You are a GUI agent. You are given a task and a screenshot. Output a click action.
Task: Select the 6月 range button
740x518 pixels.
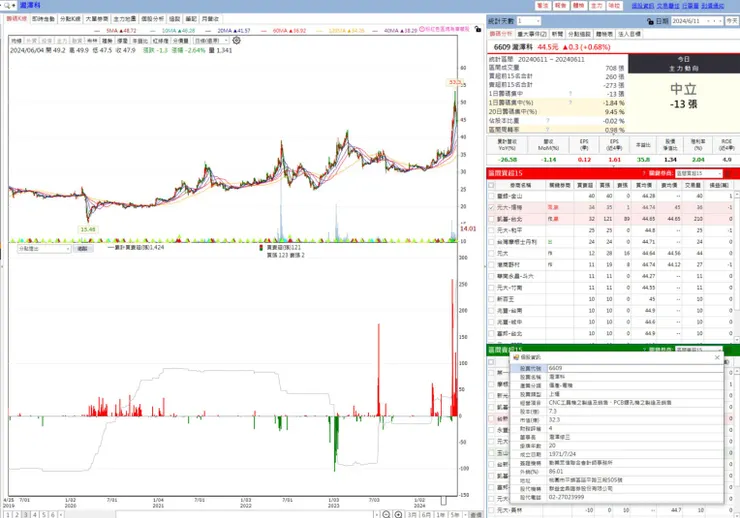click(426, 515)
